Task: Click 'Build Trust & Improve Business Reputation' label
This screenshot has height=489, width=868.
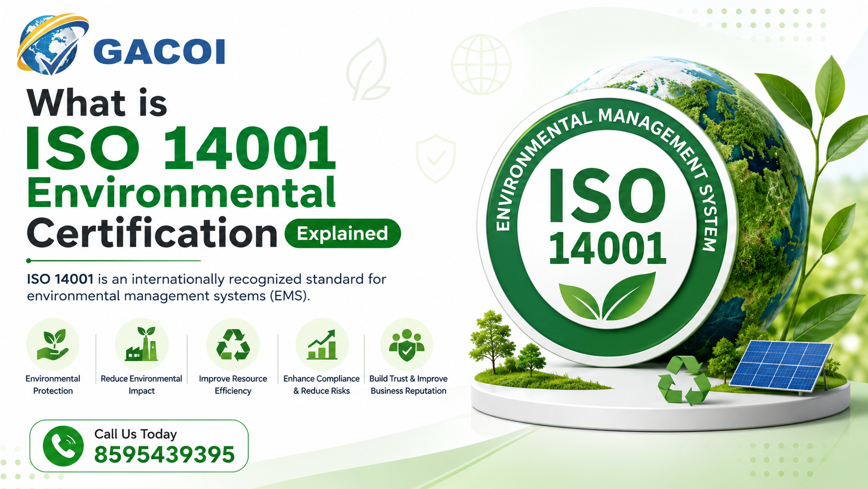Action: coord(409,385)
